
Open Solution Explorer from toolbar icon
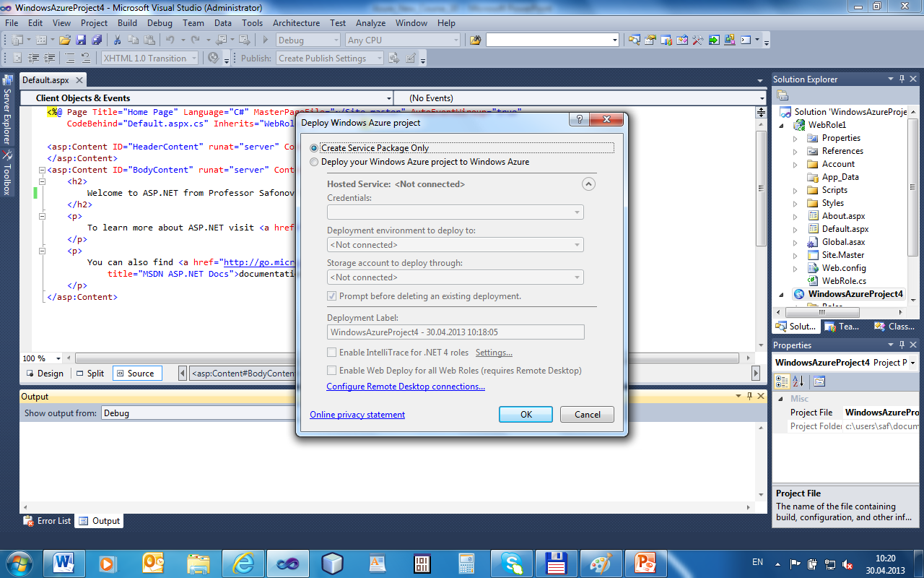pyautogui.click(x=635, y=40)
